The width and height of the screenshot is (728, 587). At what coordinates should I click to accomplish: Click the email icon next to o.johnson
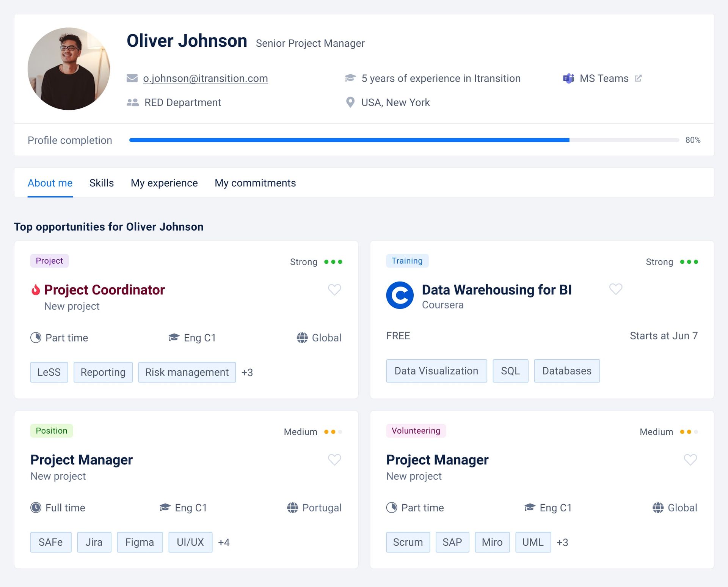click(x=132, y=78)
